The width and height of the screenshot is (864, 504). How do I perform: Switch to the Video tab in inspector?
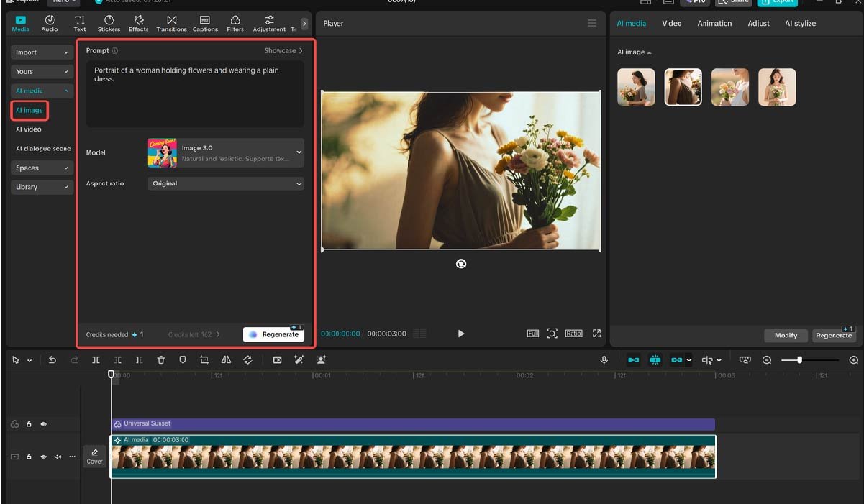tap(672, 24)
